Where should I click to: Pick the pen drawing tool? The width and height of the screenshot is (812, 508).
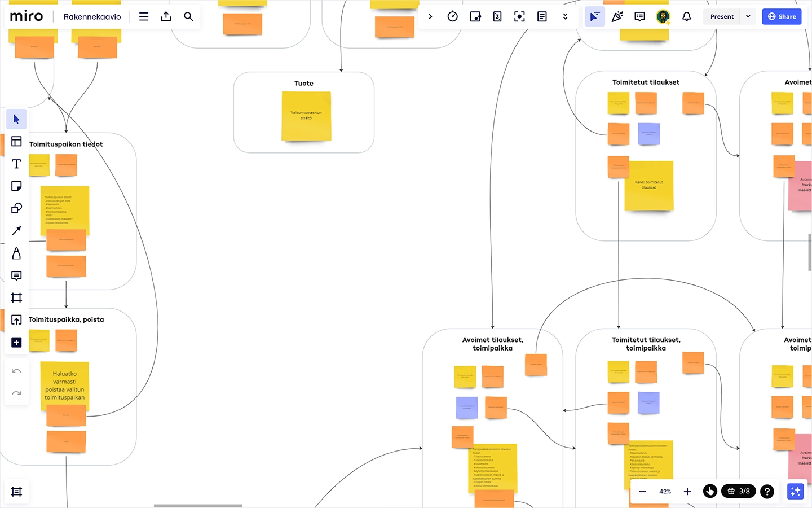[x=16, y=253]
